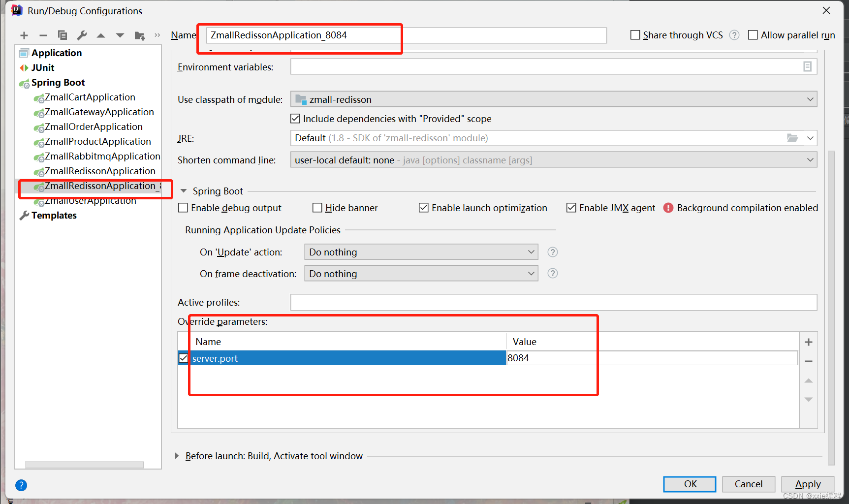This screenshot has height=504, width=849.
Task: Open the Shorten command line dropdown
Action: [x=554, y=160]
